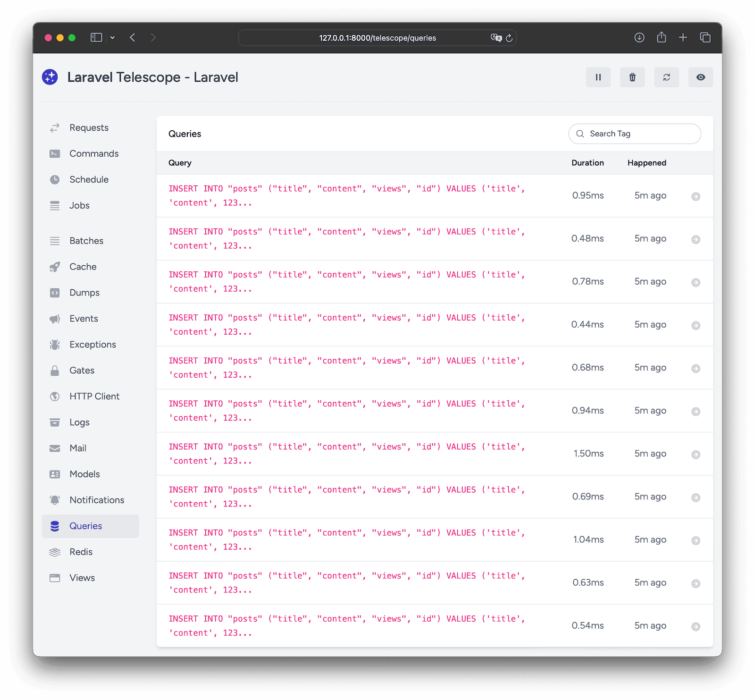Toggle auto-refresh with the reload arrows icon
Viewport: 755px width, 700px height.
666,77
